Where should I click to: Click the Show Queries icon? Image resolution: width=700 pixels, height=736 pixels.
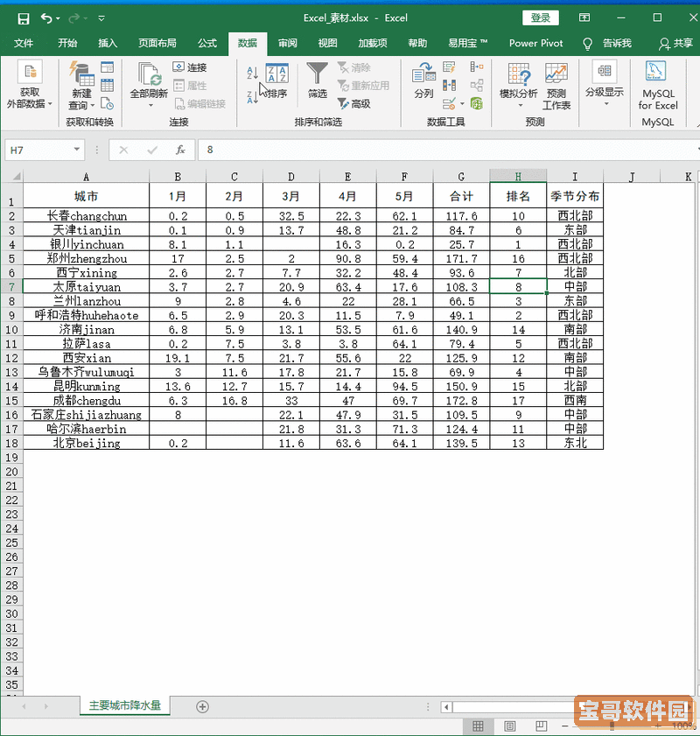click(x=108, y=67)
